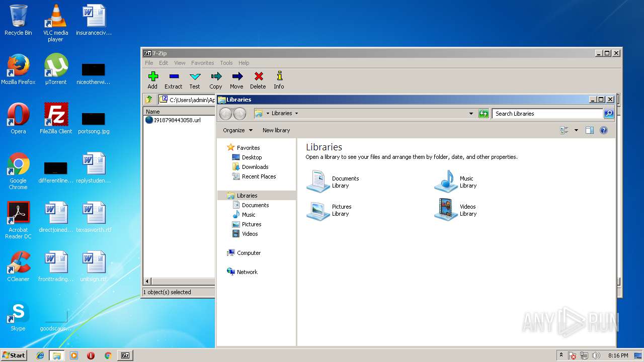Select Libraries node in navigation pane
The height and width of the screenshot is (362, 644).
point(257,196)
